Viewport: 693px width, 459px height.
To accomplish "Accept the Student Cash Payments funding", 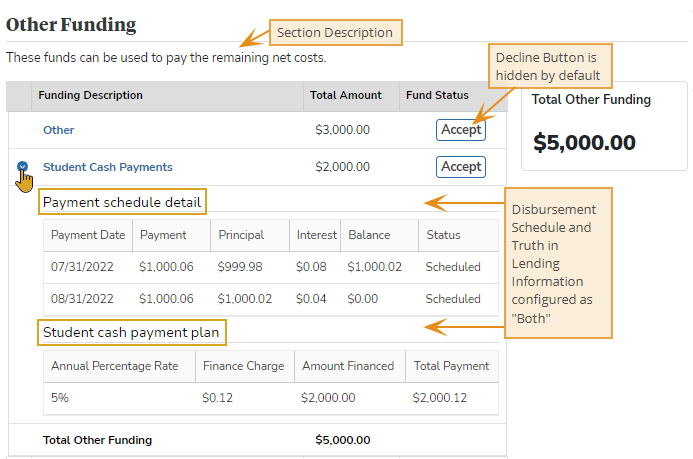I will pos(461,167).
